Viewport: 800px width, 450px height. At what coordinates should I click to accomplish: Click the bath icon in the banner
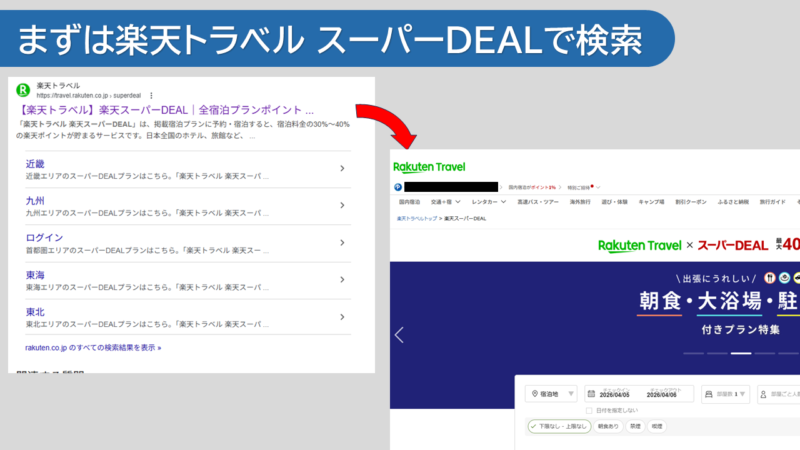[785, 278]
